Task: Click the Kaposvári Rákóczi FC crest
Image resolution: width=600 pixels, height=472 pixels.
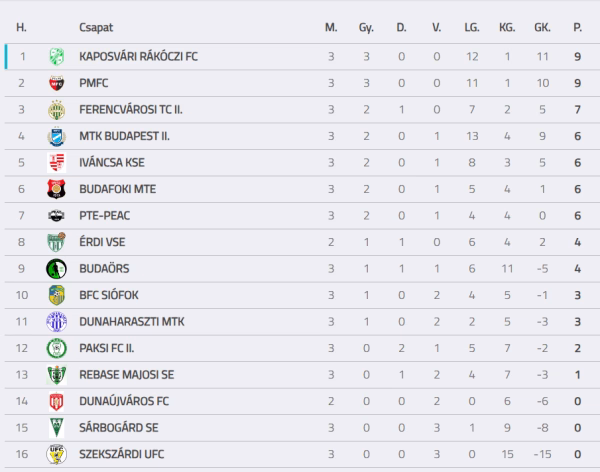Action: [x=57, y=57]
